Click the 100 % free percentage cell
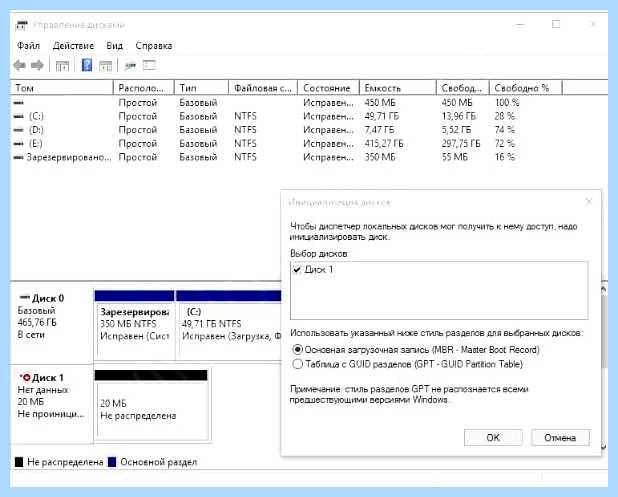The image size is (618, 497). pyautogui.click(x=507, y=103)
